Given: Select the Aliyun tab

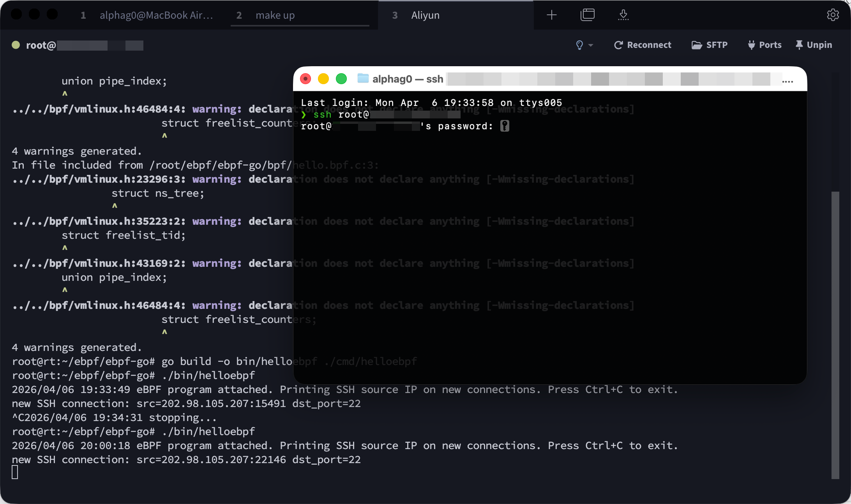Looking at the screenshot, I should 425,15.
